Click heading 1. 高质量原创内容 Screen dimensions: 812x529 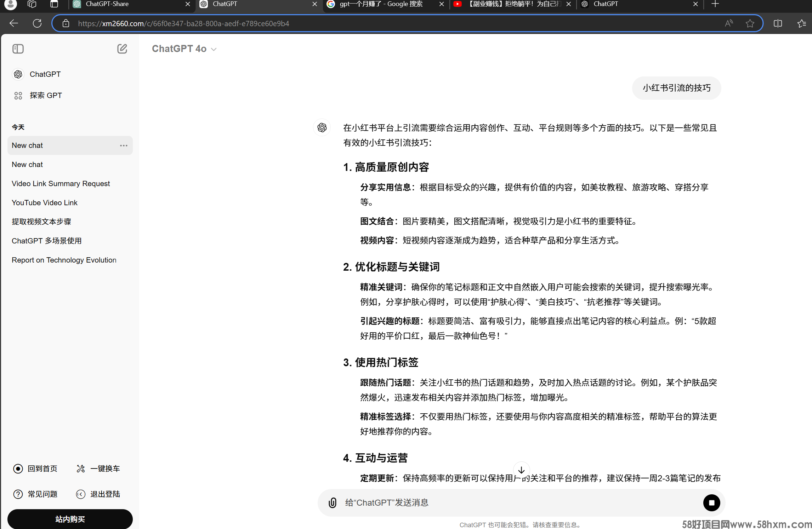(x=386, y=167)
